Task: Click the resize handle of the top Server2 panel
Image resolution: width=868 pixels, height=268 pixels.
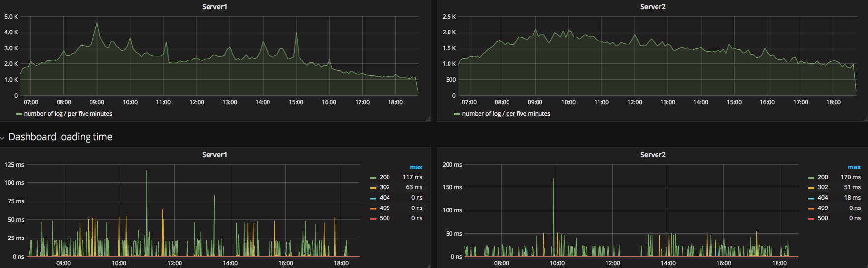Action: click(866, 119)
